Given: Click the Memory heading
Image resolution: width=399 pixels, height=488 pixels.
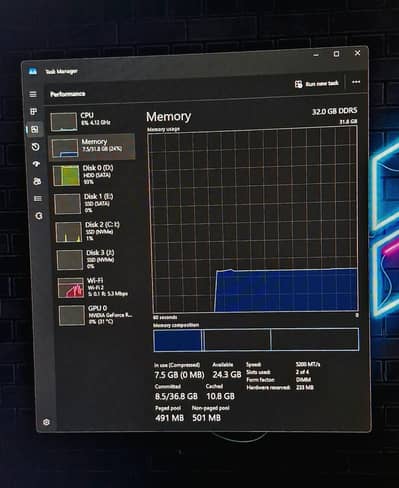Looking at the screenshot, I should [x=168, y=117].
